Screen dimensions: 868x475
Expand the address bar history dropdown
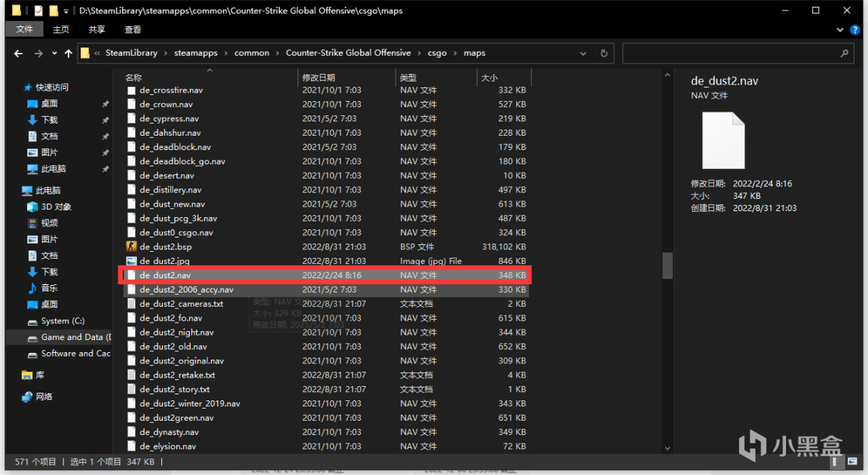[583, 53]
